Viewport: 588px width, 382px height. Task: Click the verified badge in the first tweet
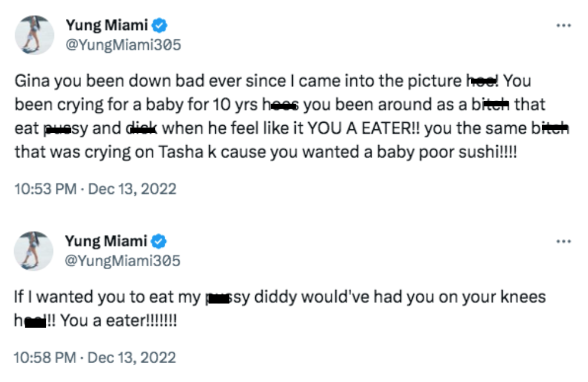click(x=160, y=26)
